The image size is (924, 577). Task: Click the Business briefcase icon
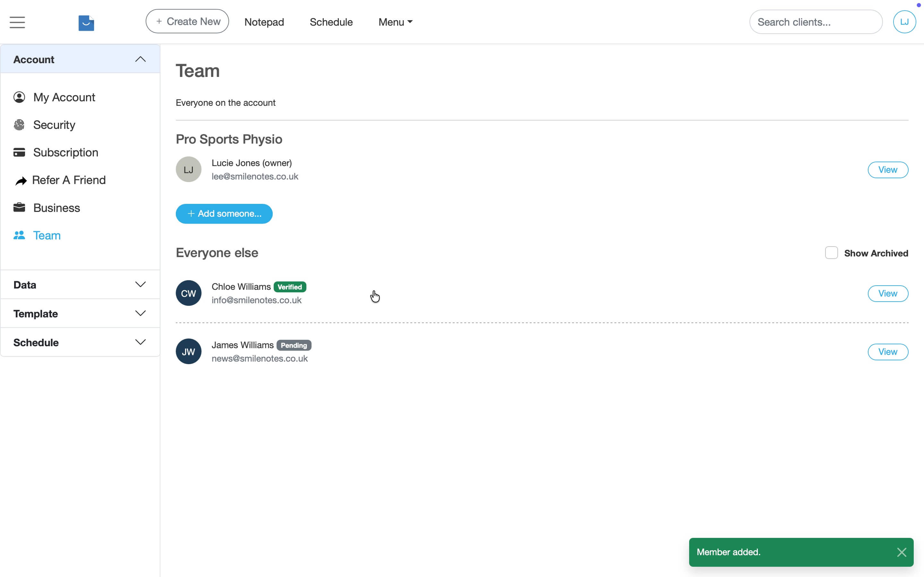(19, 208)
